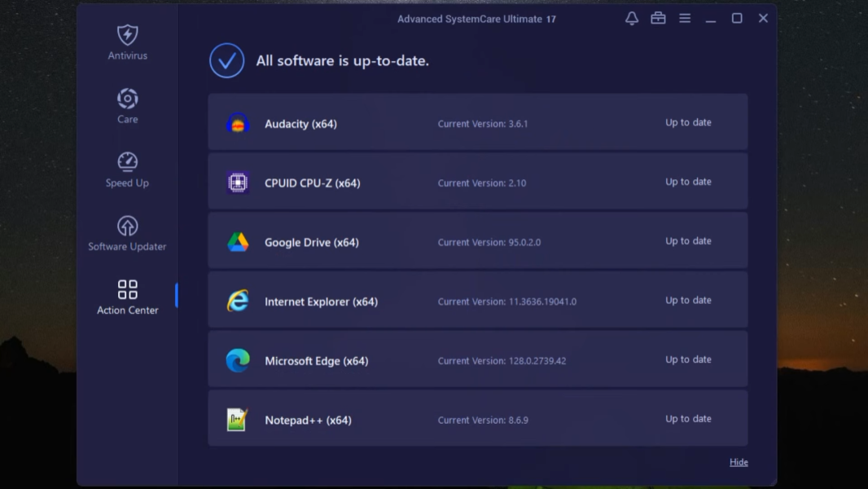Click Internet Explorer's Up to date status
Image resolution: width=868 pixels, height=489 pixels.
[688, 300]
